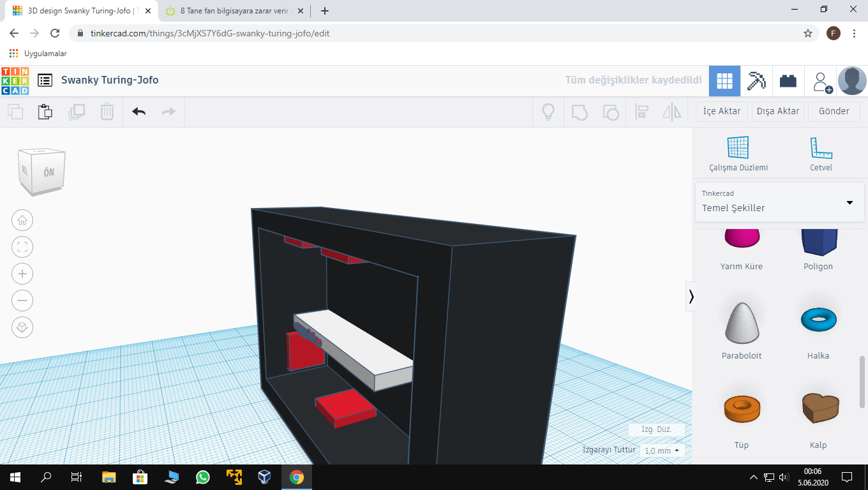Zoom out with the minus button
The width and height of the screenshot is (868, 490).
22,301
